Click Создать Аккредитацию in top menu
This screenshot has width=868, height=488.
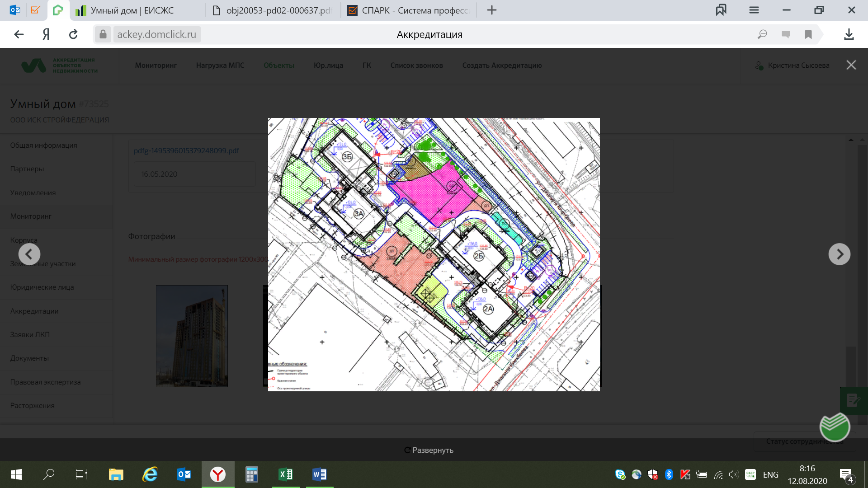point(502,65)
